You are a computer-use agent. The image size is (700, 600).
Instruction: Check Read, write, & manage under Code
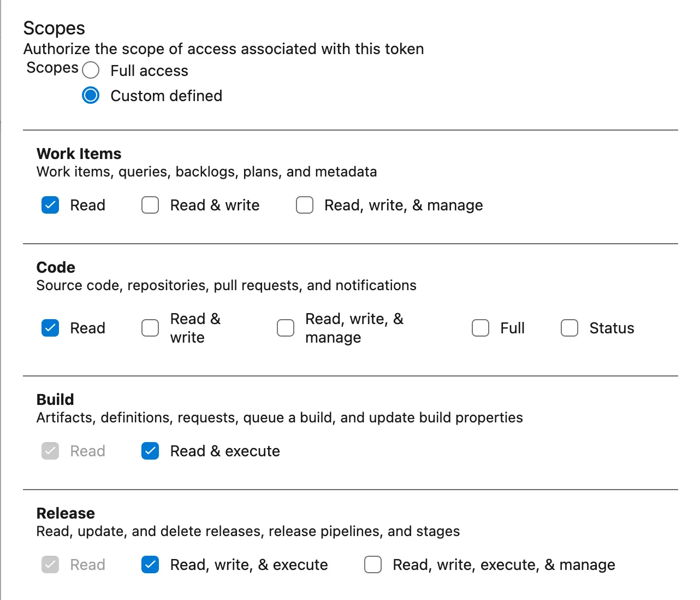pos(285,328)
